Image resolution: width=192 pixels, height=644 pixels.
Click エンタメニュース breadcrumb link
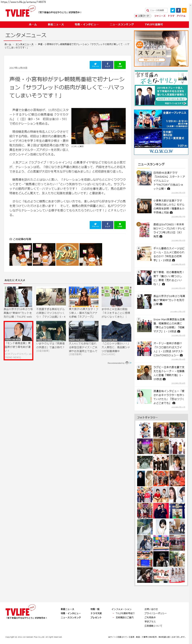[24, 44]
